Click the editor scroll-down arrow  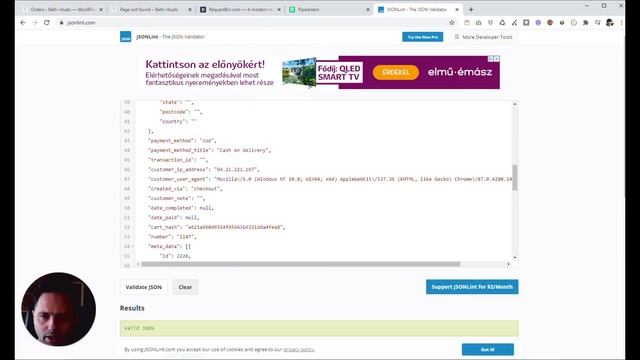(x=515, y=258)
